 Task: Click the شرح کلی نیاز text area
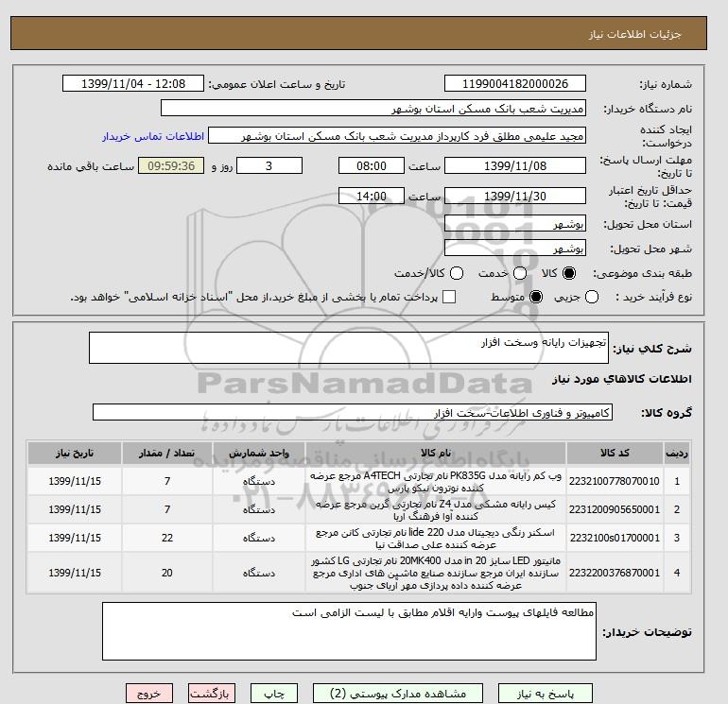pyautogui.click(x=349, y=348)
